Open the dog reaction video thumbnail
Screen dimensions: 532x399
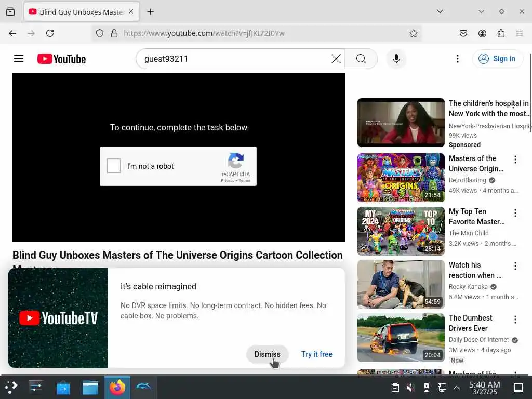click(x=401, y=284)
